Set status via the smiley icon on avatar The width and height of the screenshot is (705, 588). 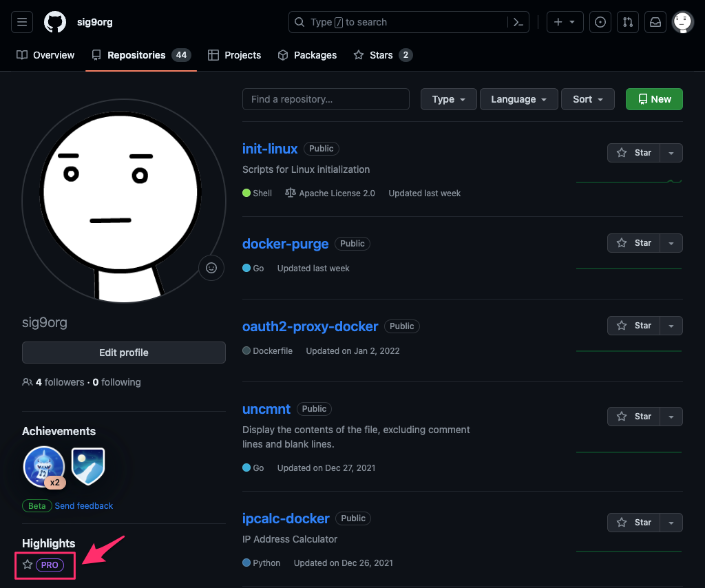(x=211, y=268)
